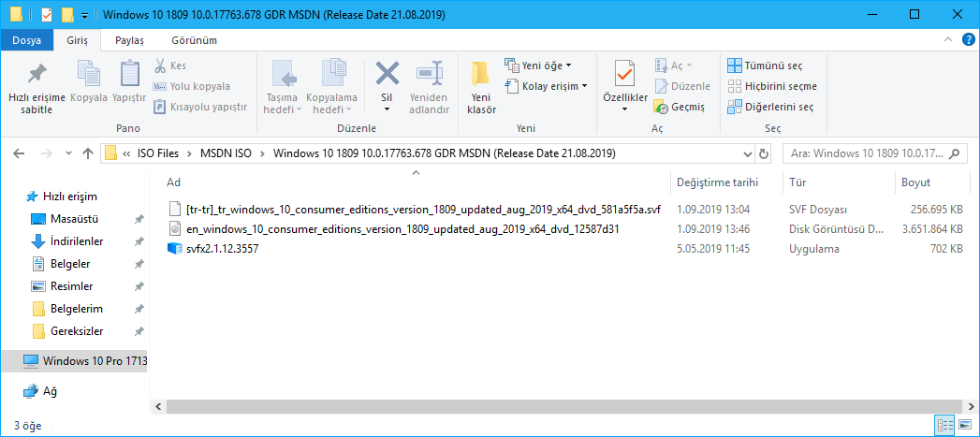Open Taşıma hedefi move-to dropdown
The image size is (980, 437).
coord(283,88)
